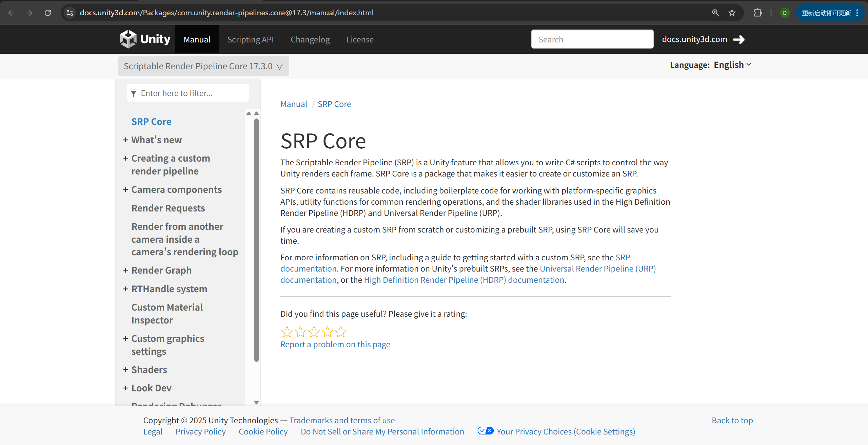The image size is (868, 445).
Task: Reload the page with the refresh icon
Action: (x=48, y=13)
